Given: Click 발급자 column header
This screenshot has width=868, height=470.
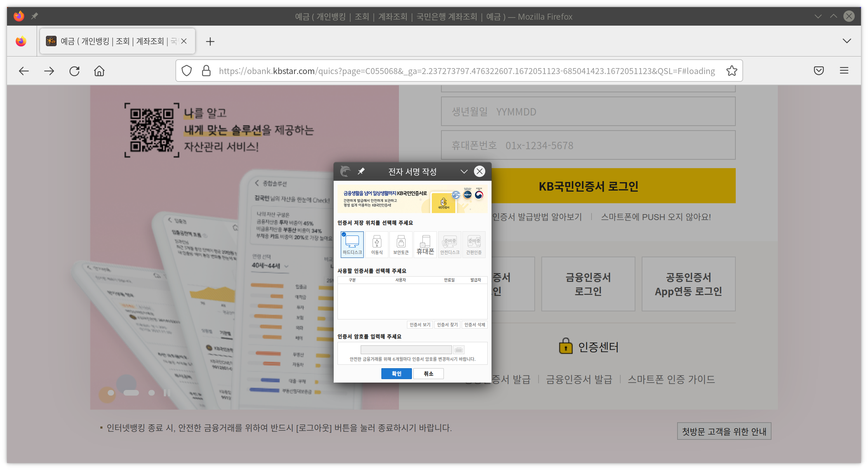Looking at the screenshot, I should click(476, 280).
